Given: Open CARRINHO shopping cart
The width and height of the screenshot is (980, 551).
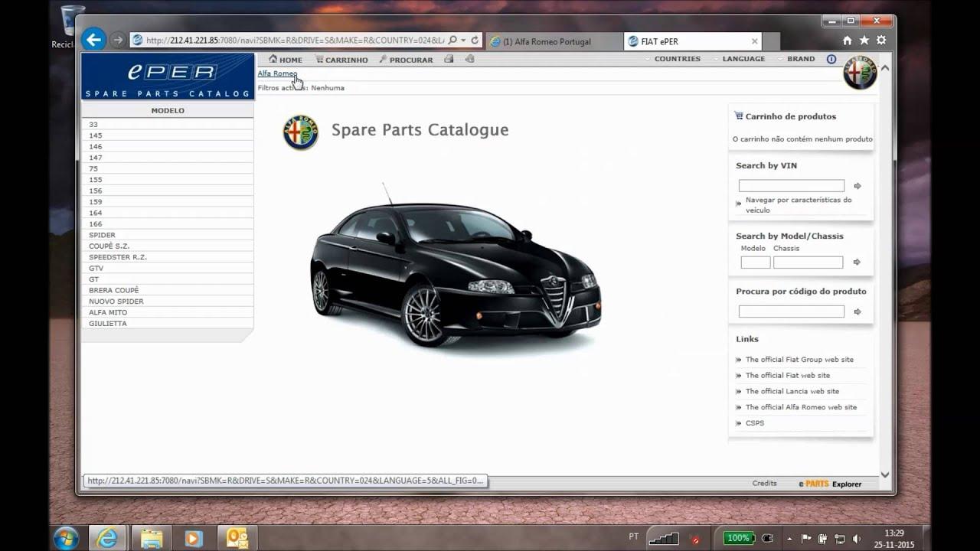Looking at the screenshot, I should point(341,59).
